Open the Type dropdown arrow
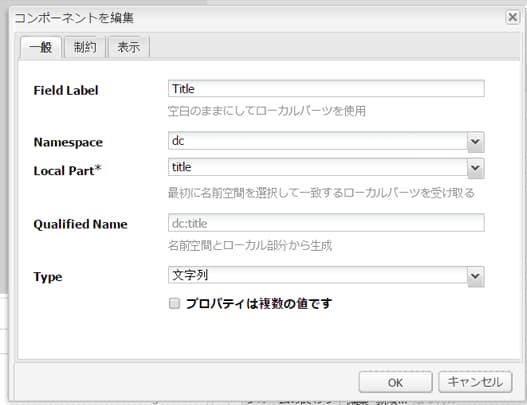Viewport: 527px width, 405px height. (x=475, y=276)
